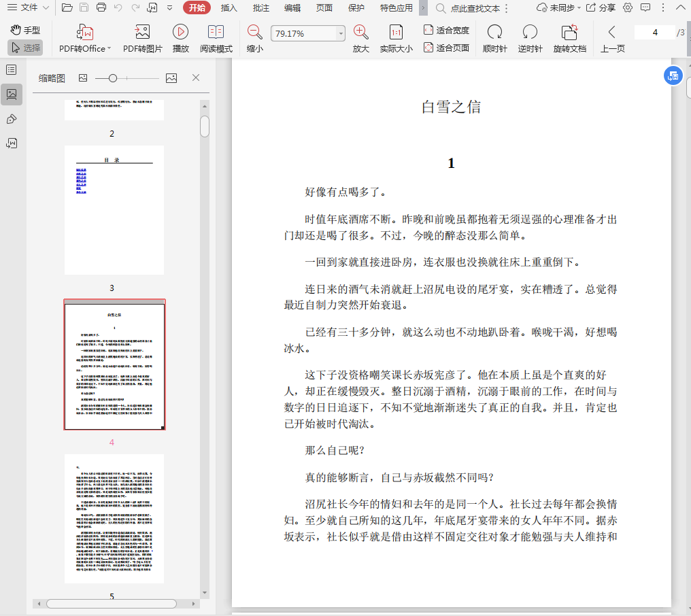Click the 白雪之信 document title
The width and height of the screenshot is (691, 616).
click(451, 107)
